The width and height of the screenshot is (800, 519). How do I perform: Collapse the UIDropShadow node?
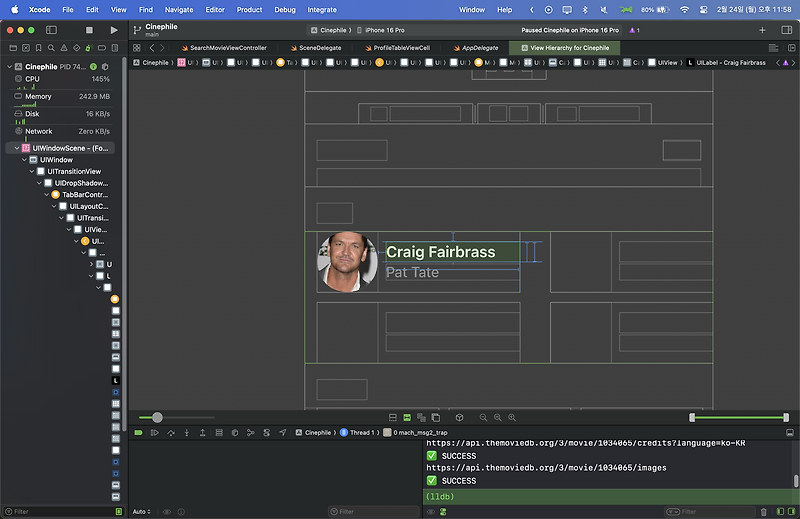(x=39, y=183)
